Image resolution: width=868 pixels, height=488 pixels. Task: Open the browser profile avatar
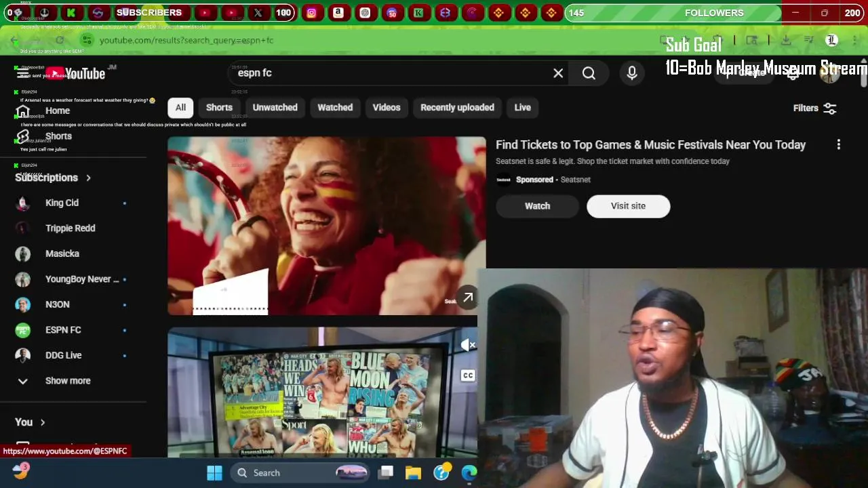[831, 41]
